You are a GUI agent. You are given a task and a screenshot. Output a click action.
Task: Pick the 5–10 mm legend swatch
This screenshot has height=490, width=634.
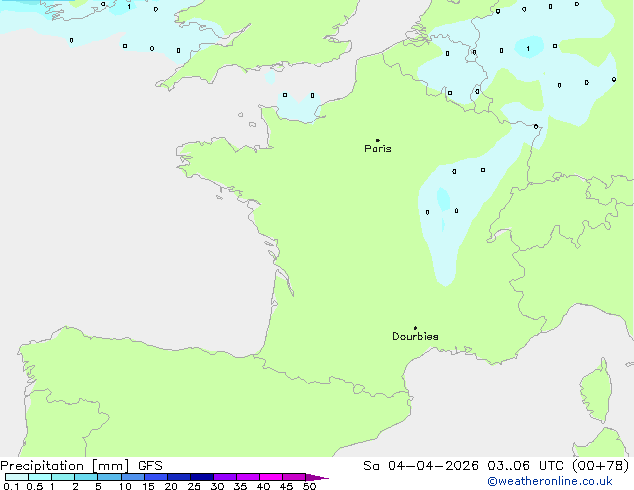pyautogui.click(x=109, y=477)
